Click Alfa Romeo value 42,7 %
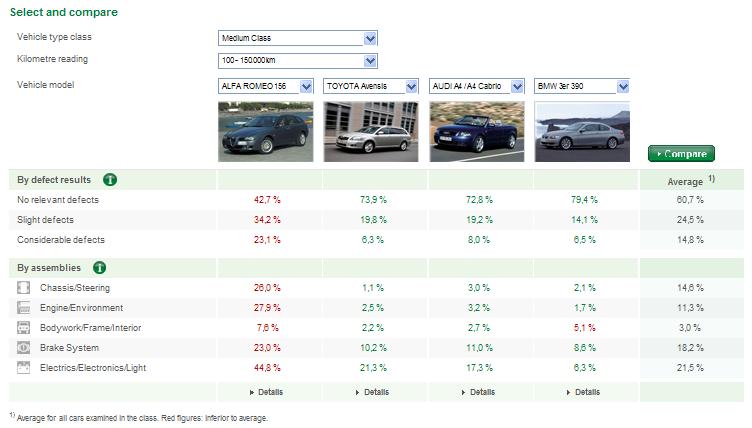752x428 pixels. [x=267, y=200]
